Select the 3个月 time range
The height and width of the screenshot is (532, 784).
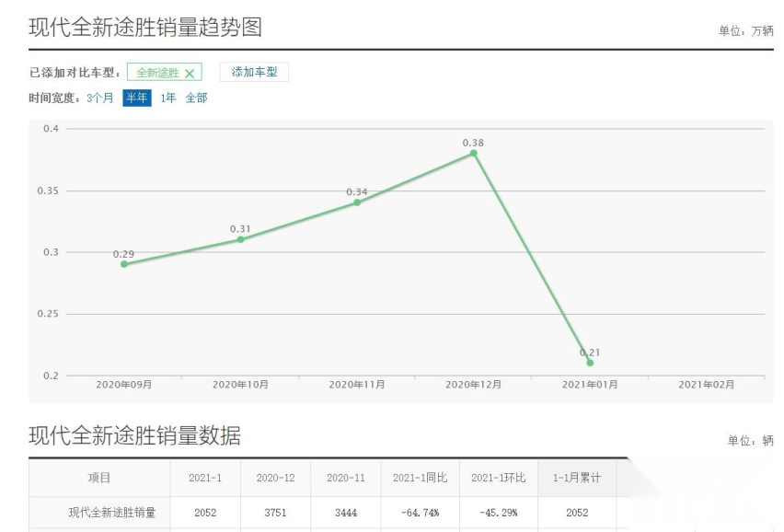(100, 98)
